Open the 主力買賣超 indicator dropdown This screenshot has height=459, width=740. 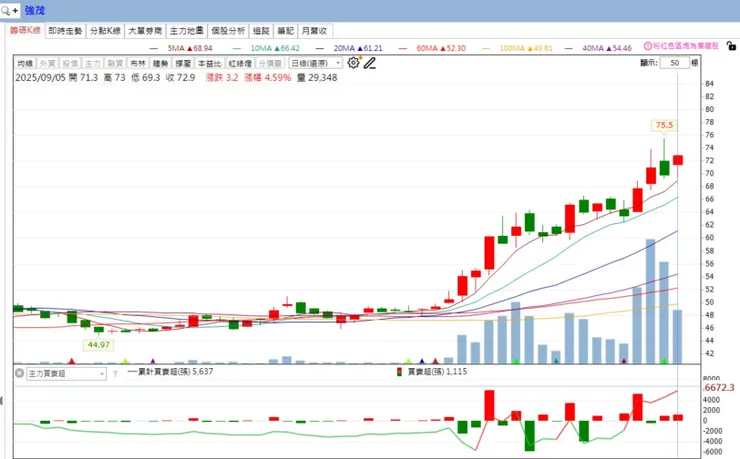66,374
